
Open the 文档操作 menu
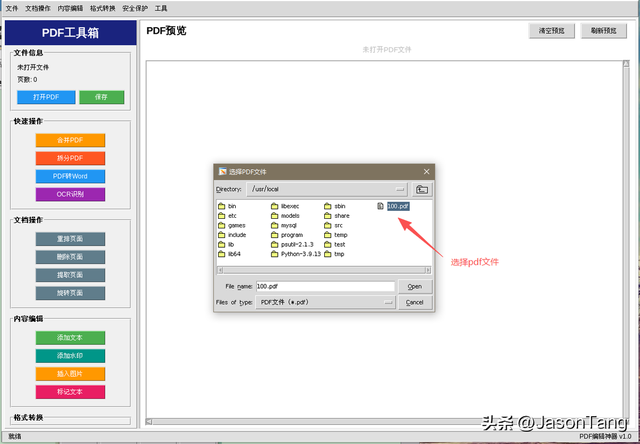38,8
